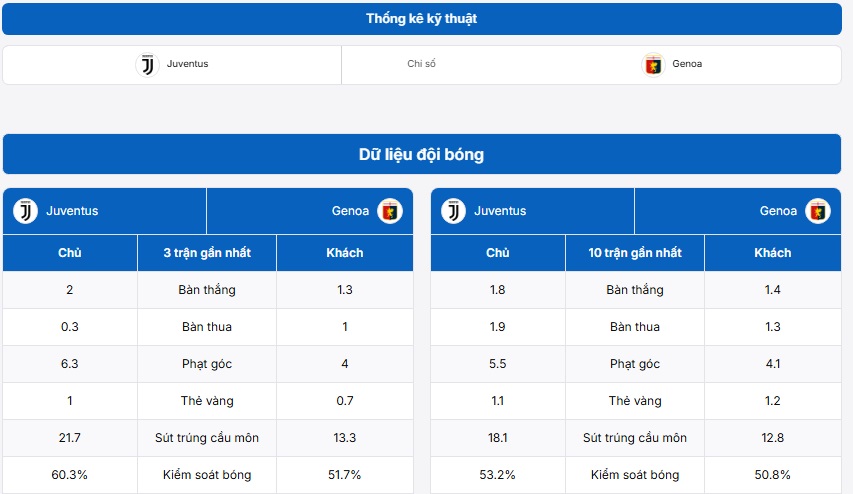This screenshot has width=853, height=494.
Task: Click Juventus logo in the 10 trận gần nhất table
Action: [x=453, y=211]
